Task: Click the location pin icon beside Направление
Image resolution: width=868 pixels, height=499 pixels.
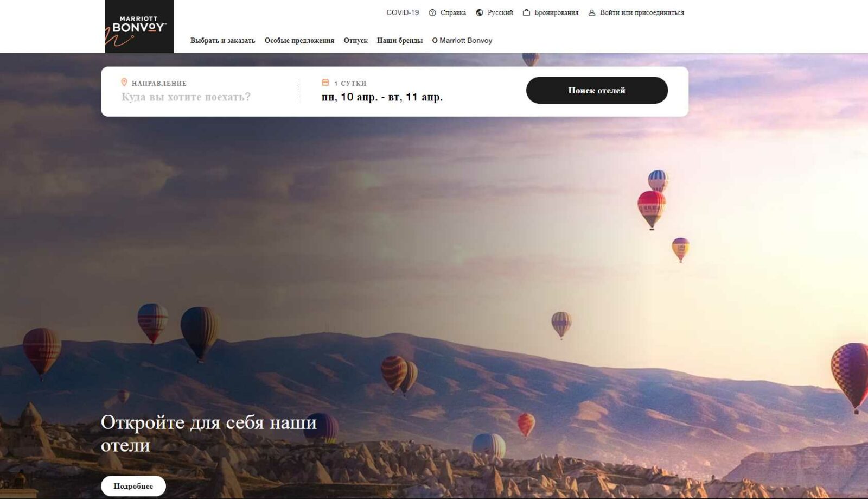Action: [x=124, y=83]
